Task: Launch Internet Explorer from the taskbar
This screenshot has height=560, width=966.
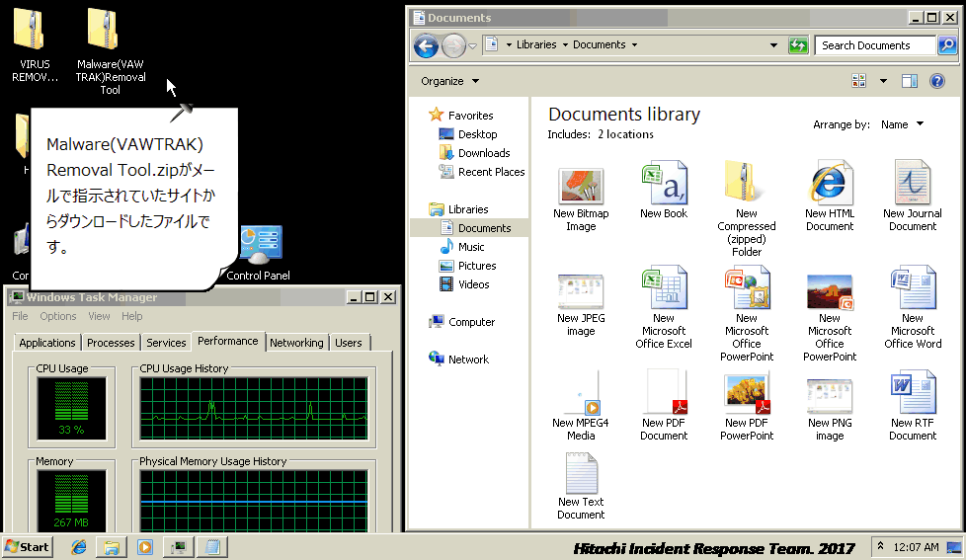Action: pos(79,546)
